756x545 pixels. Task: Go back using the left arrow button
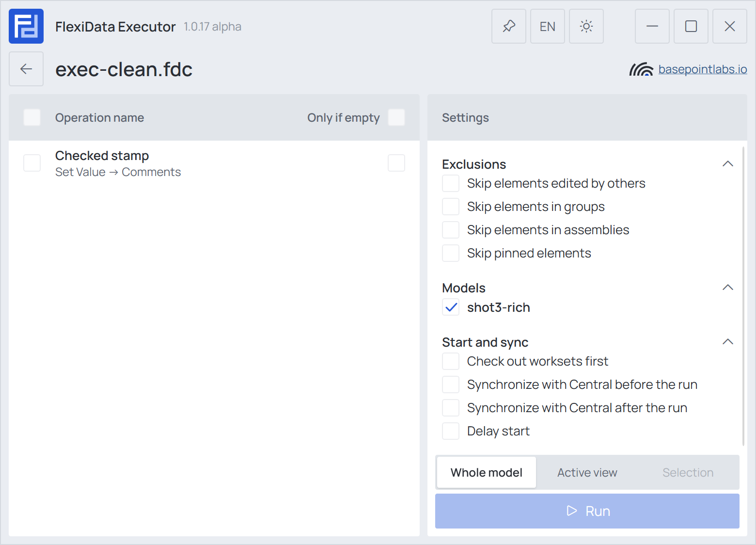click(x=26, y=69)
